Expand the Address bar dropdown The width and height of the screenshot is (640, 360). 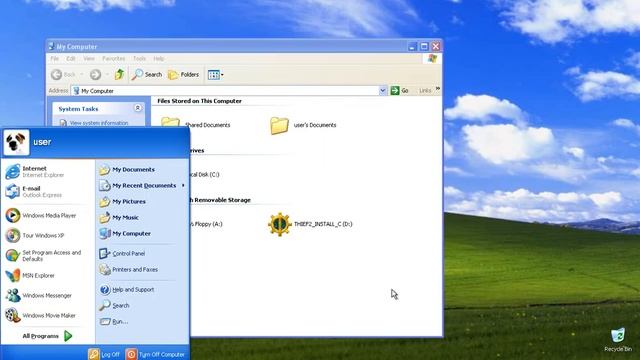(382, 91)
